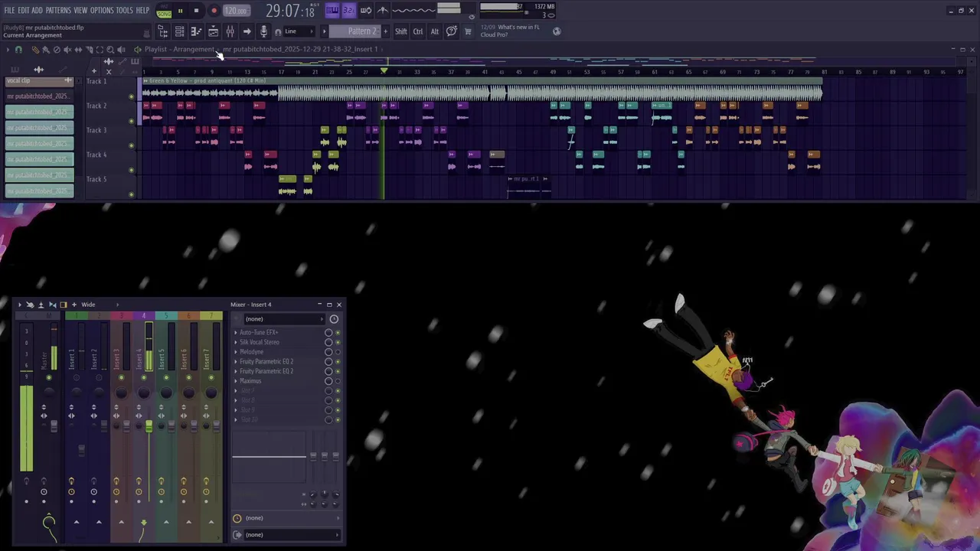Click the song time display

point(290,11)
